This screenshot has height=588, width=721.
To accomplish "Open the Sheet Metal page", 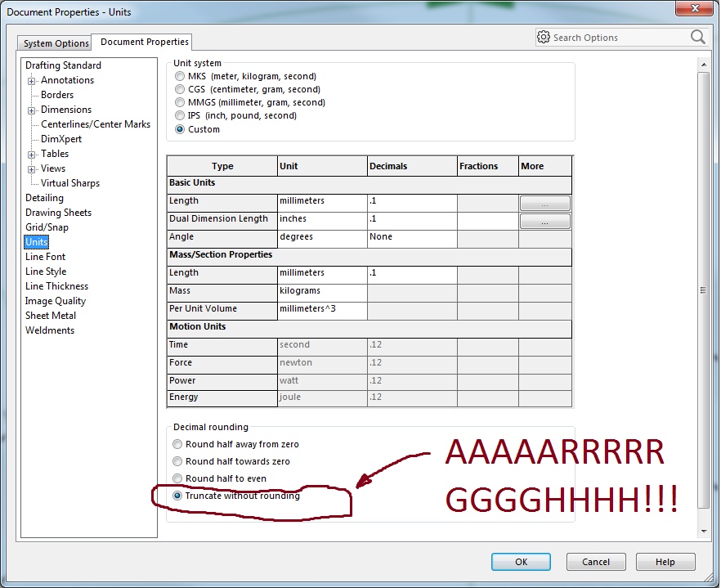I will 51,316.
